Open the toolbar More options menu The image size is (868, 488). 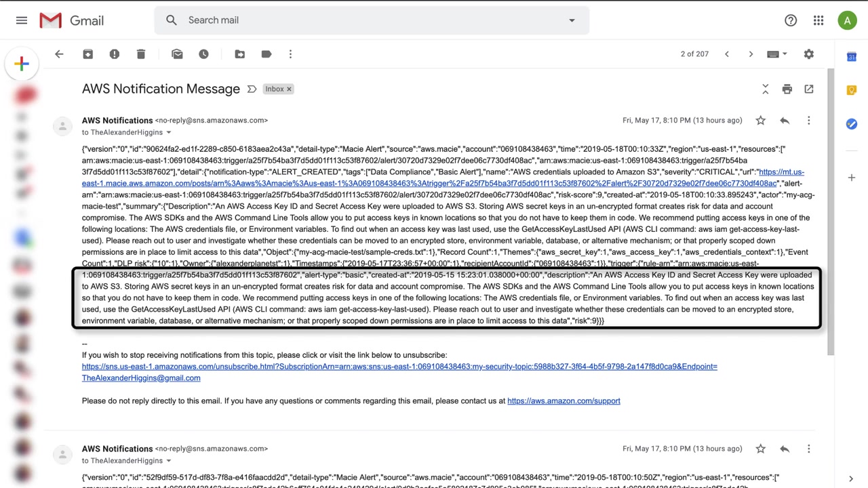(290, 54)
